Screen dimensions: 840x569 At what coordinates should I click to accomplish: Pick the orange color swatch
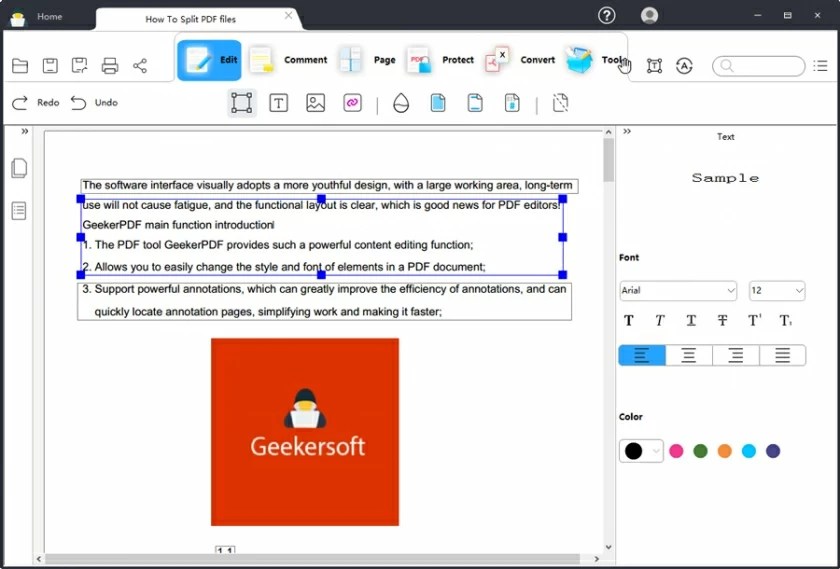point(724,451)
